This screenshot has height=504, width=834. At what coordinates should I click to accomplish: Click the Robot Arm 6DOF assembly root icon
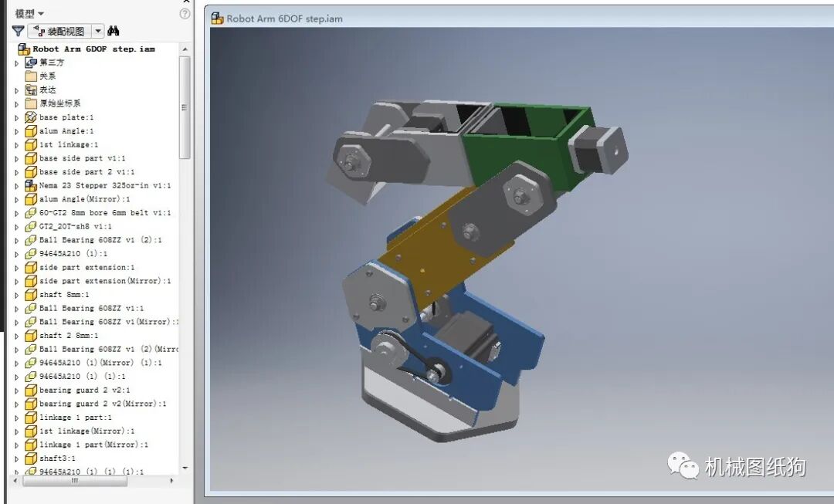pos(23,49)
